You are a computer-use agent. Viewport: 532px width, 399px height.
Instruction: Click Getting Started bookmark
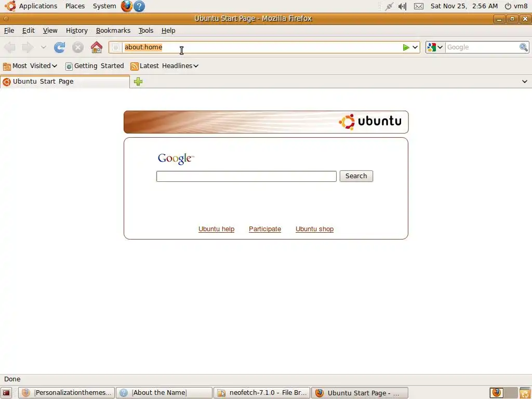[x=95, y=66]
